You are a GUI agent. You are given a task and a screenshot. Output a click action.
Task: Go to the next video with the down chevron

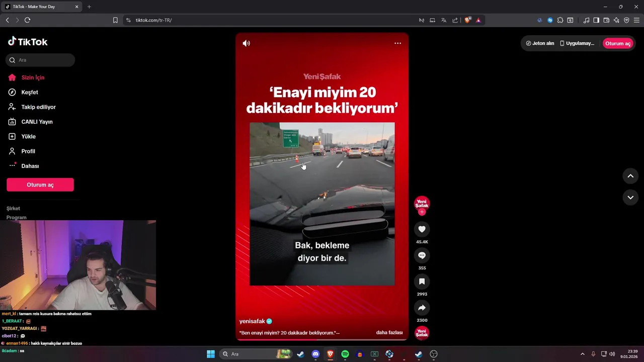630,198
